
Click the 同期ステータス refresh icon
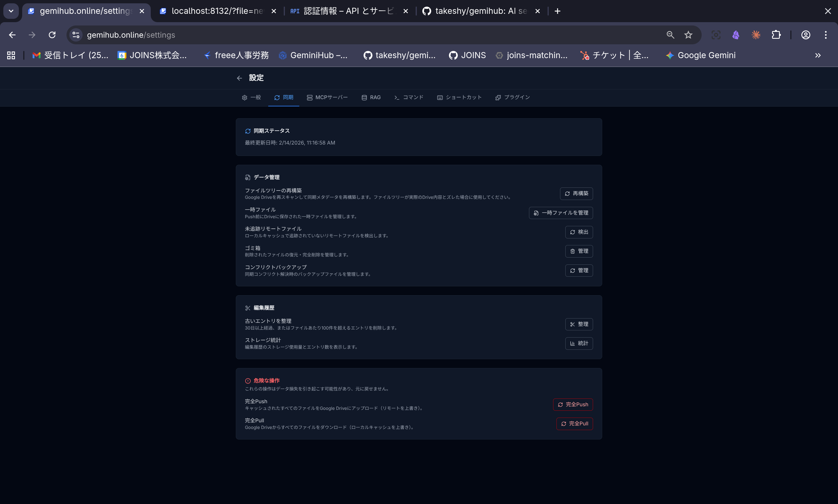248,131
